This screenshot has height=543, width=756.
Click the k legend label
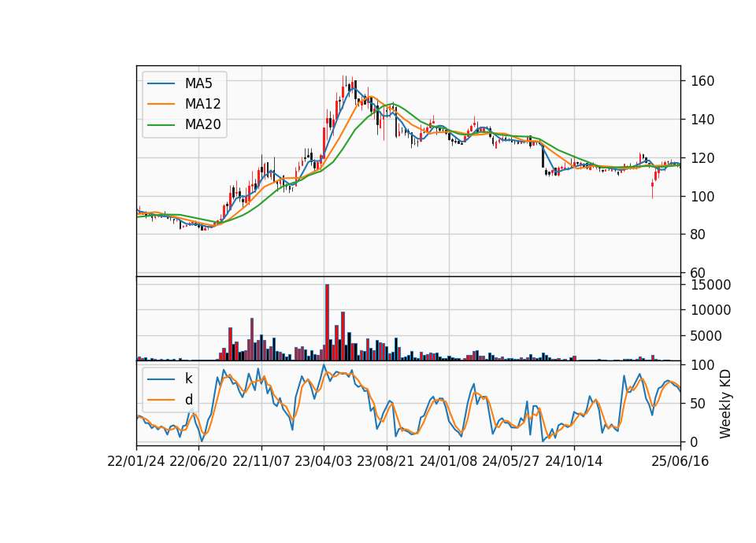[x=188, y=379]
